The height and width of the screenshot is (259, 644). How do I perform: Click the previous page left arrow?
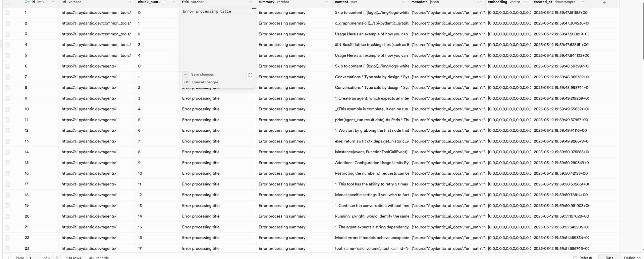click(9, 257)
